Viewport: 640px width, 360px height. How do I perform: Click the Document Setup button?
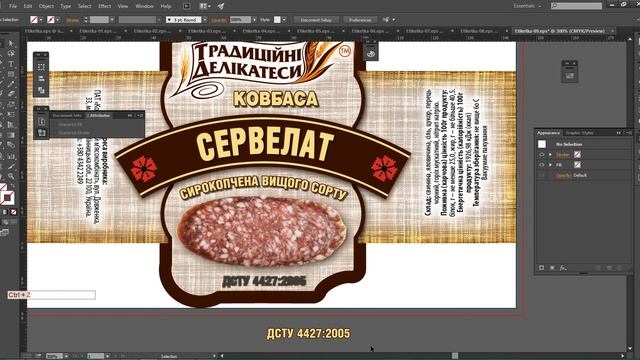pyautogui.click(x=316, y=20)
